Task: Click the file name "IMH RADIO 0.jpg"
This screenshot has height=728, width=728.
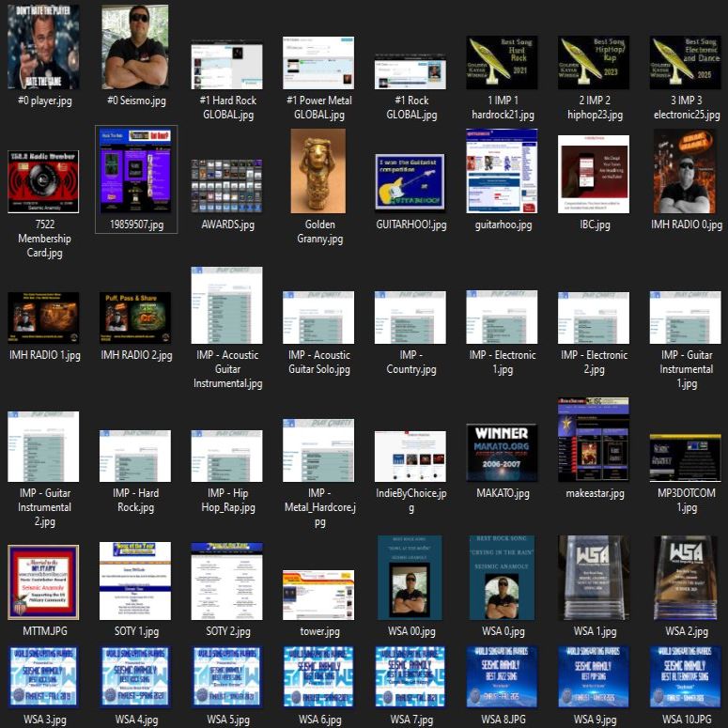Action: (x=687, y=225)
